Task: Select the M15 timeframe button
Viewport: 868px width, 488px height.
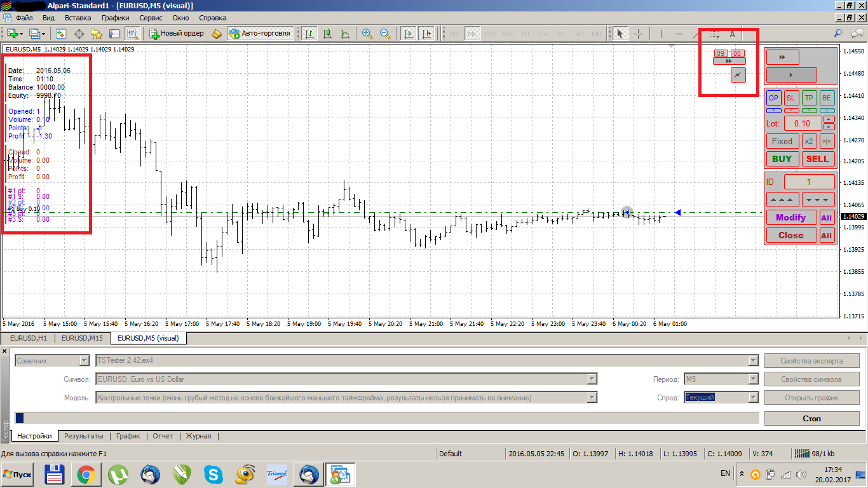Action: 490,34
